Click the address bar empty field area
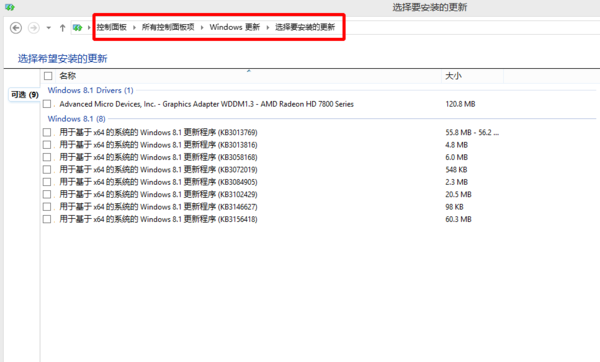This screenshot has height=362, width=600. point(473,28)
